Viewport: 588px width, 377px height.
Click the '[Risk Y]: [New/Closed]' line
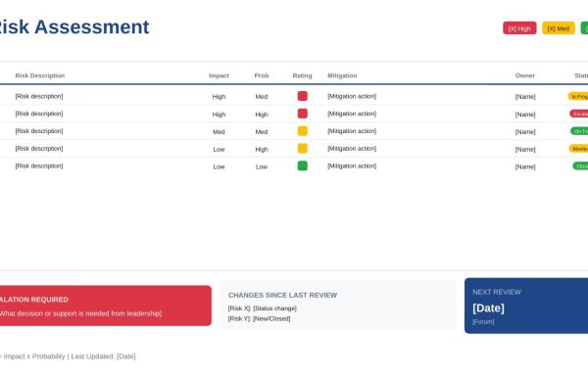259,319
